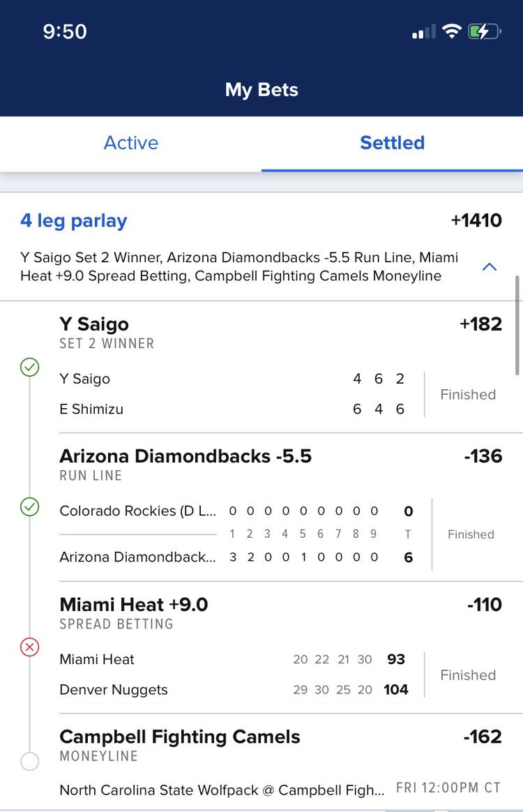Select the Settled tab

pyautogui.click(x=392, y=143)
